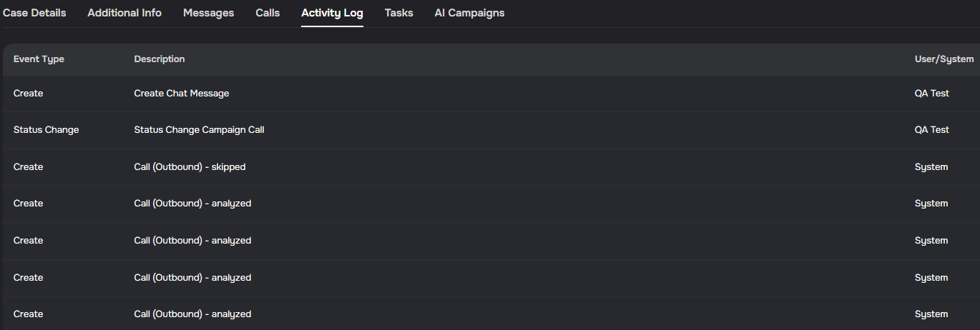Viewport: 980px width, 330px height.
Task: Click System in the skipped call row
Action: pos(931,167)
